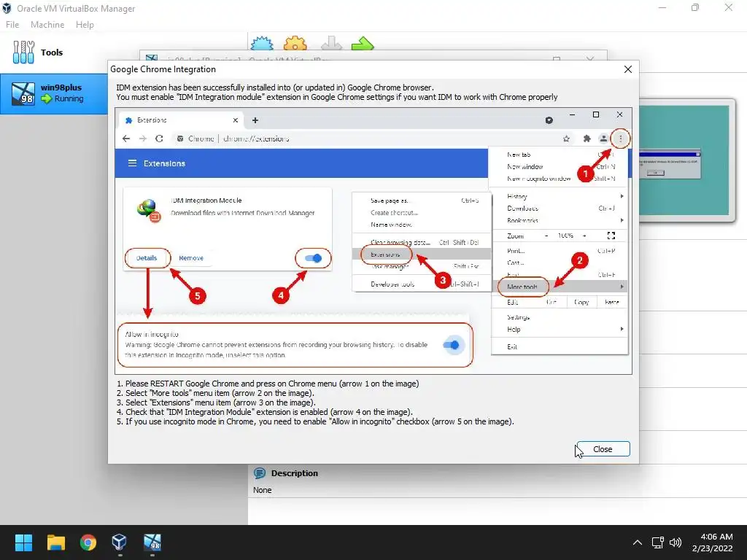The height and width of the screenshot is (560, 747).
Task: Click the Description speech bubble icon
Action: [260, 473]
